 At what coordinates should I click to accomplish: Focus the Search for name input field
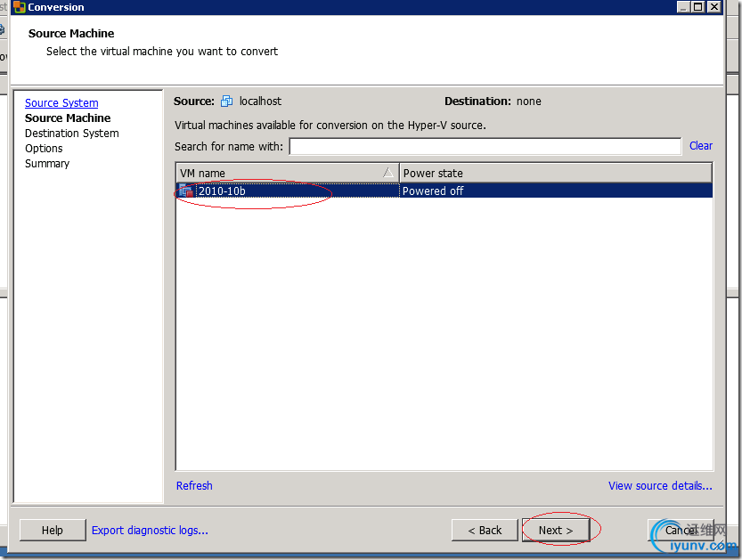pyautogui.click(x=485, y=146)
